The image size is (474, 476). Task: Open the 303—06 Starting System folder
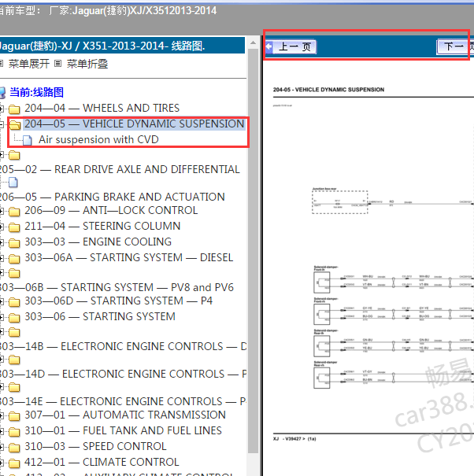click(100, 316)
